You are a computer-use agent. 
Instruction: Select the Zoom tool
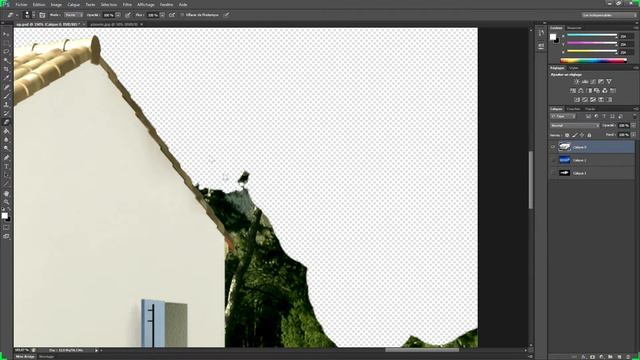[x=6, y=202]
